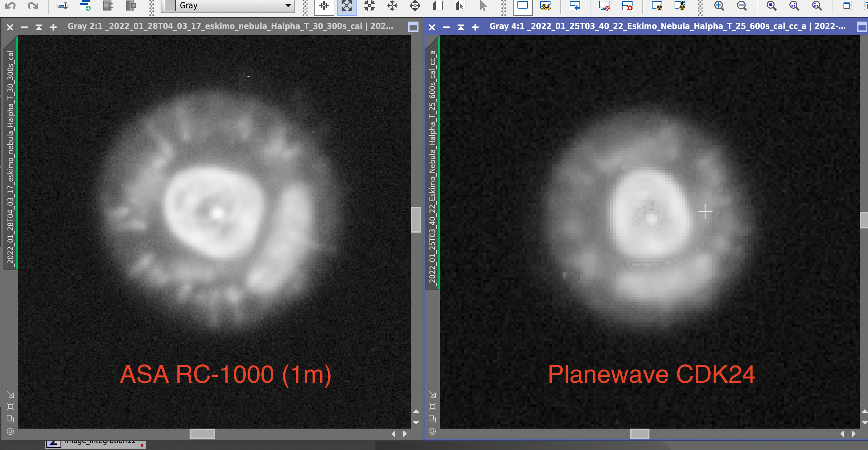Click the Undo arrow icon
Image resolution: width=868 pixels, height=450 pixels.
(10, 6)
